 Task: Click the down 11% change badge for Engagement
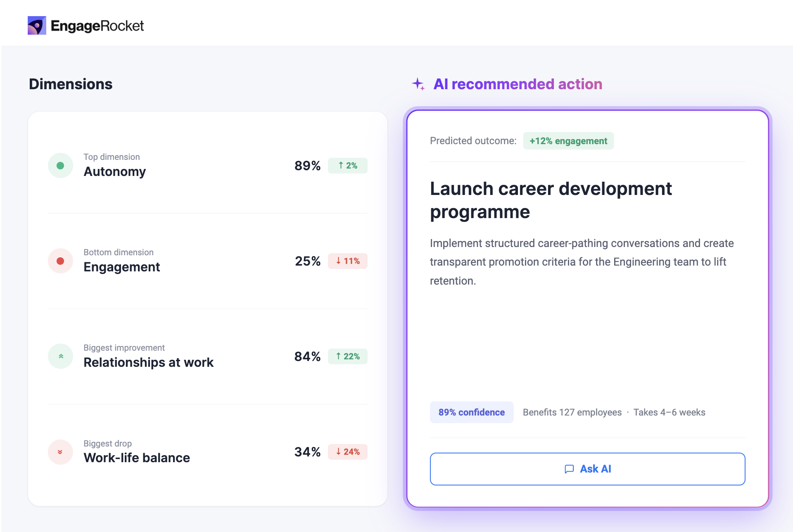click(348, 261)
